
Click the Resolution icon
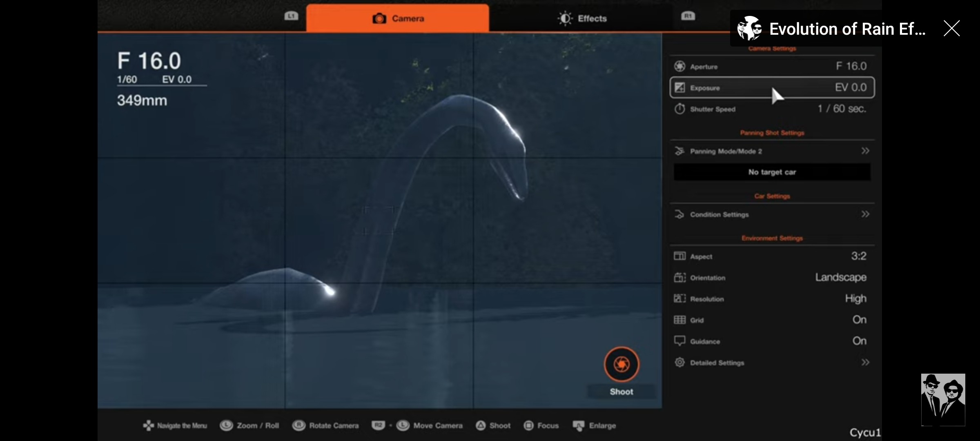click(679, 298)
